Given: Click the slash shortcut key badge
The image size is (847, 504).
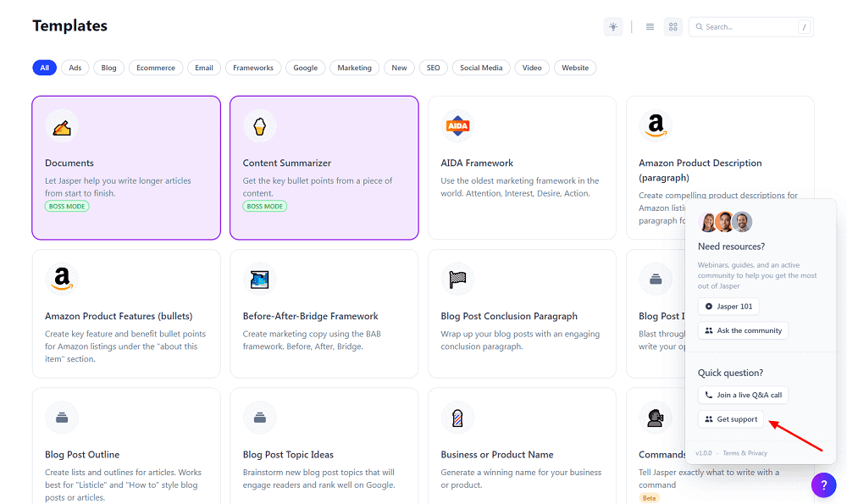Looking at the screenshot, I should point(804,26).
